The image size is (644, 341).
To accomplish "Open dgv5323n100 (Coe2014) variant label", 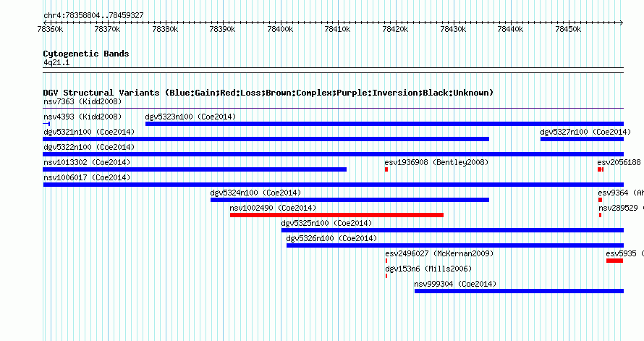I will pyautogui.click(x=190, y=117).
